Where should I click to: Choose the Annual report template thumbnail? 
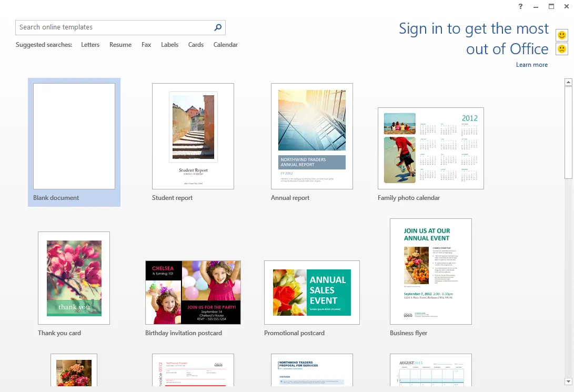coord(312,136)
